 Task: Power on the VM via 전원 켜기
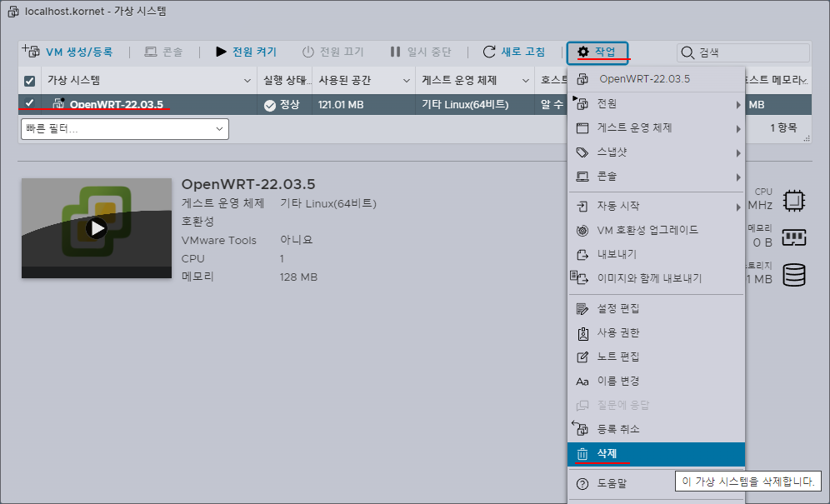pos(246,52)
